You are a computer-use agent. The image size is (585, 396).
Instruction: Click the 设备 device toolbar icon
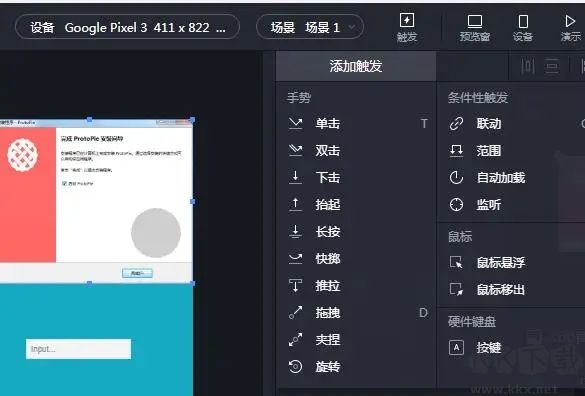(523, 27)
